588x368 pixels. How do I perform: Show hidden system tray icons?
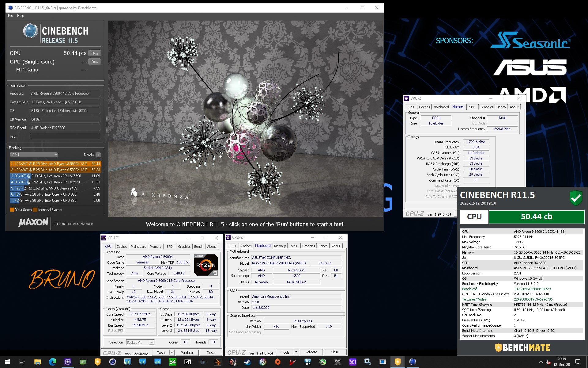pyautogui.click(x=541, y=362)
